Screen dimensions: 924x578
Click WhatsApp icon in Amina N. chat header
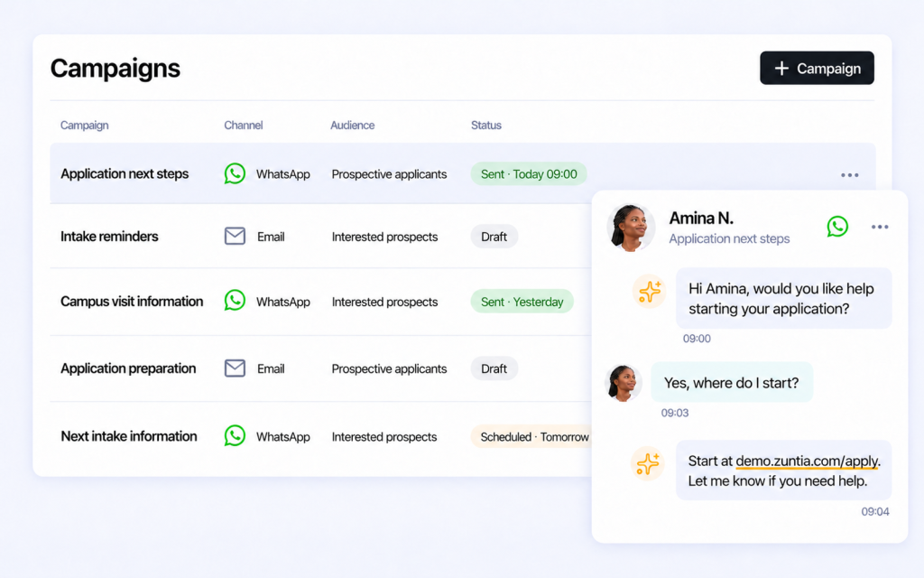836,227
